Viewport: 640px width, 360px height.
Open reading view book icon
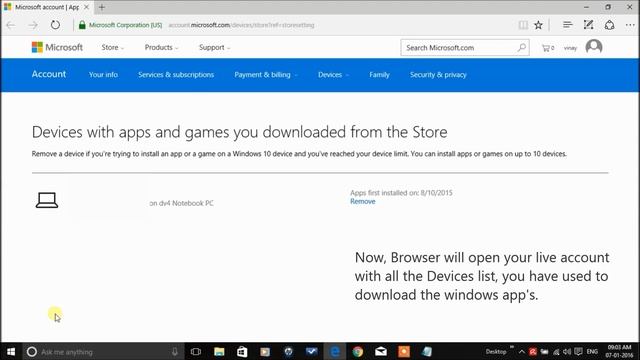(x=523, y=25)
